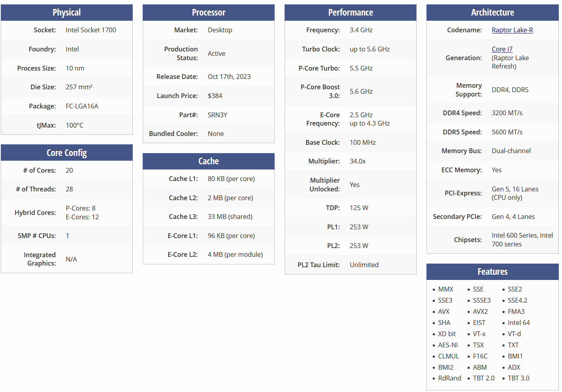This screenshot has width=562, height=392.
Task: Click the 'FC-LGA16A' package value
Action: coord(82,106)
